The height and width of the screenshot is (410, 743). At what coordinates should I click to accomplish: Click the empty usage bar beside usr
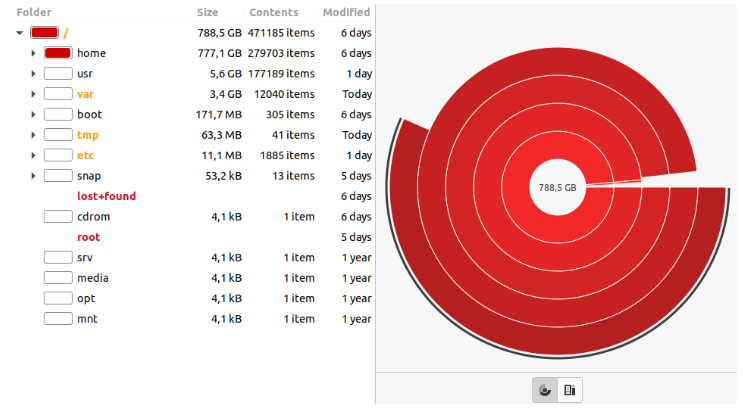[57, 74]
